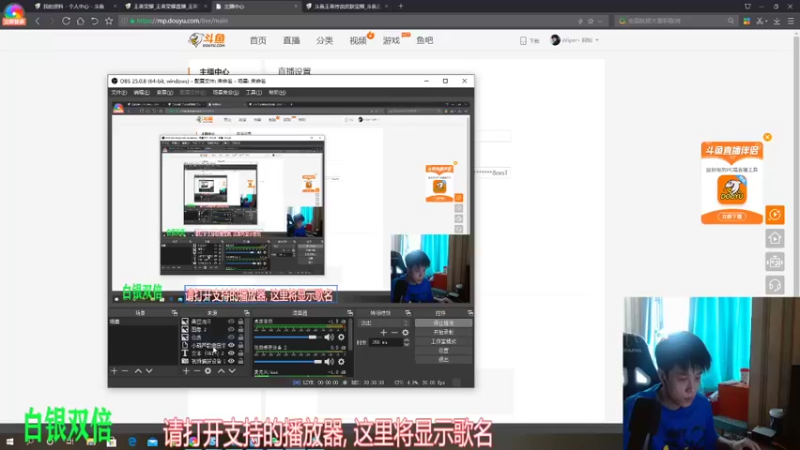Toggle visibility of third source row
The image size is (800, 450).
click(231, 337)
